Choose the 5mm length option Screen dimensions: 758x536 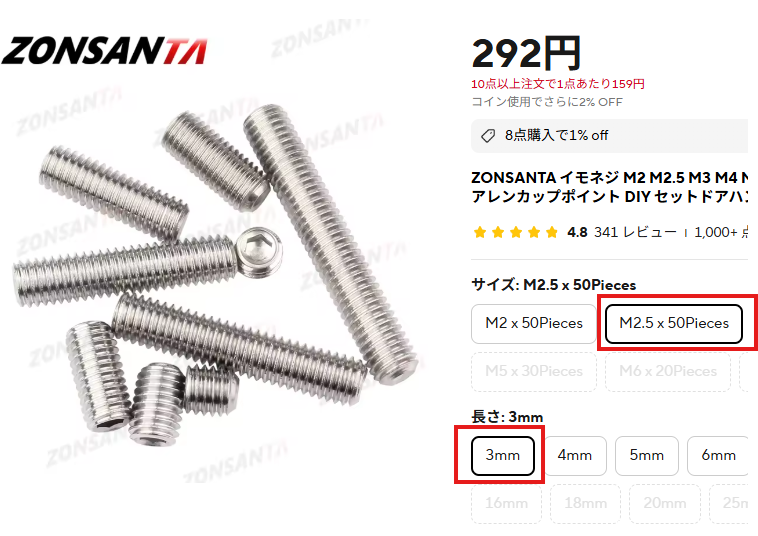tap(647, 455)
